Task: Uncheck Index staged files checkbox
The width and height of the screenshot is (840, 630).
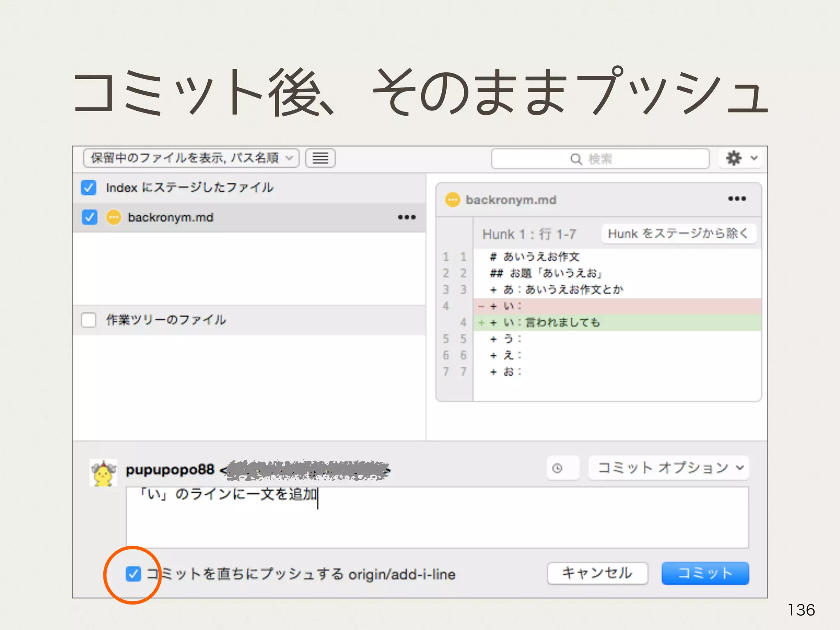Action: pyautogui.click(x=89, y=188)
